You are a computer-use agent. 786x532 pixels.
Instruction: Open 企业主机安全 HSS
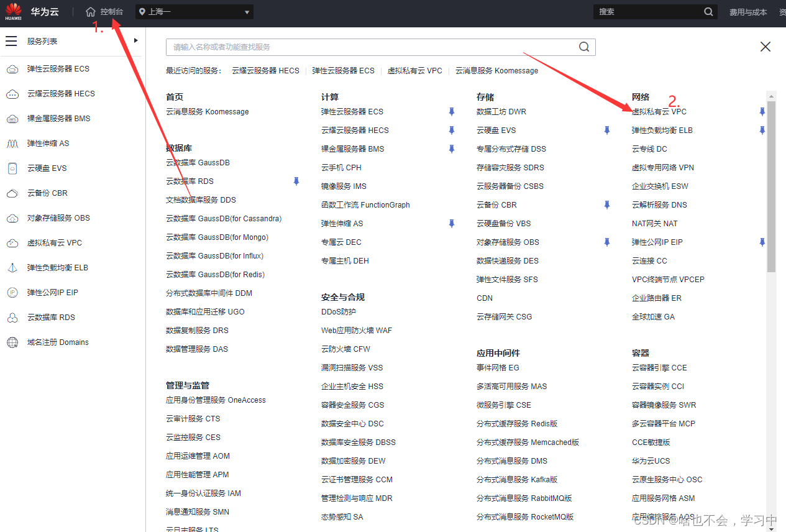coord(352,387)
